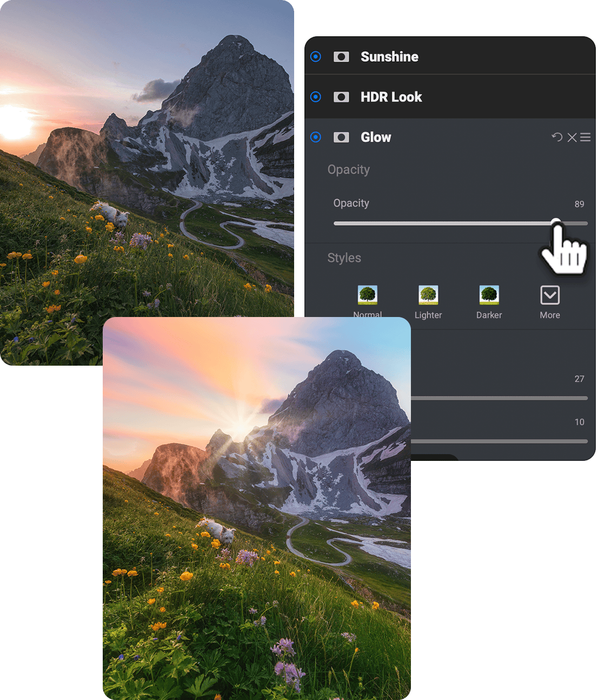
Task: Select the Sunshine filter entry
Action: coord(389,56)
